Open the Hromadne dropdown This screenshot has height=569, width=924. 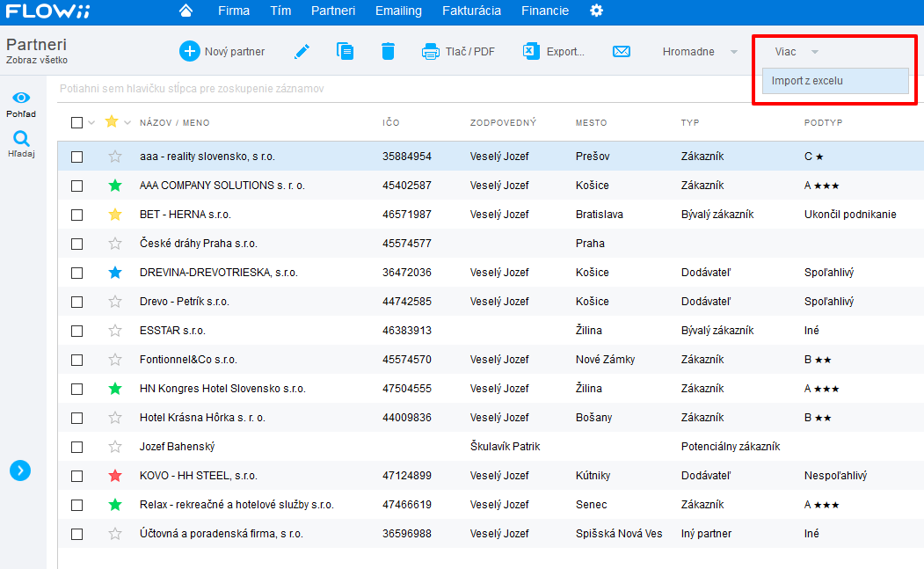click(x=700, y=52)
